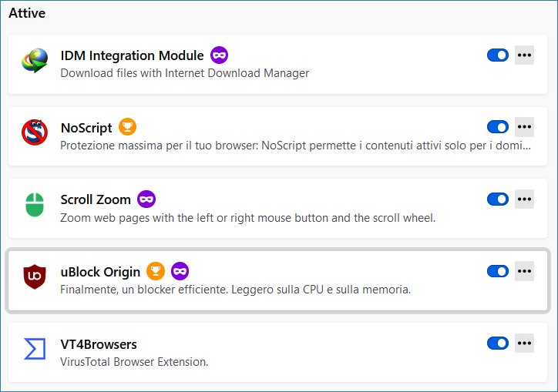This screenshot has height=392, width=558.
Task: Click the private browsing mask badge next to IDM
Action: pos(219,55)
